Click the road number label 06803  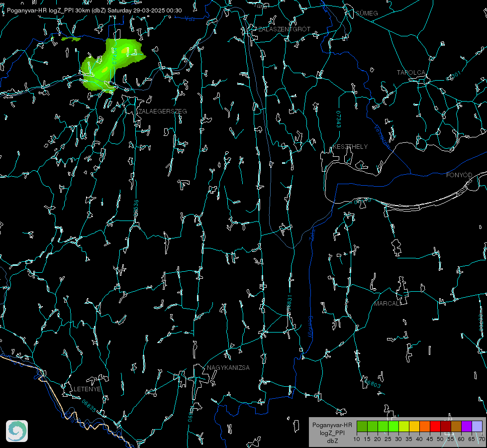point(373,384)
